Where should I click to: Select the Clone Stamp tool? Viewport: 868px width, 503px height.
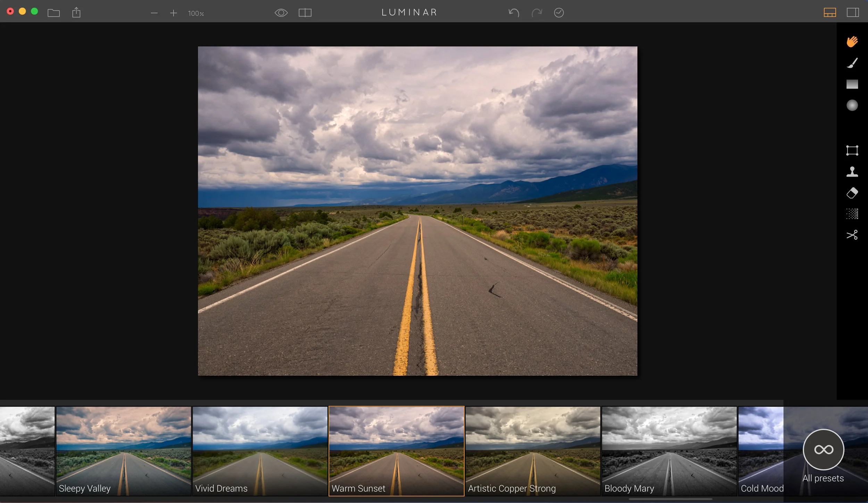tap(852, 172)
